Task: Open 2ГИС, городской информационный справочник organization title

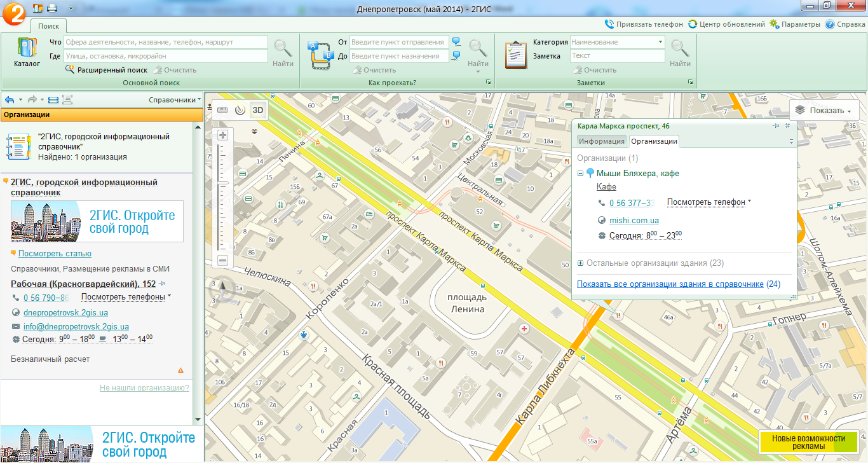Action: (84, 187)
